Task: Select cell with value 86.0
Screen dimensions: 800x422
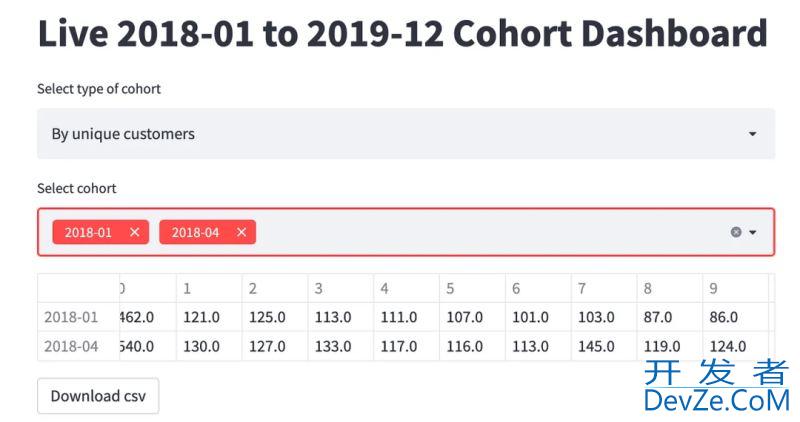Action: pyautogui.click(x=735, y=317)
